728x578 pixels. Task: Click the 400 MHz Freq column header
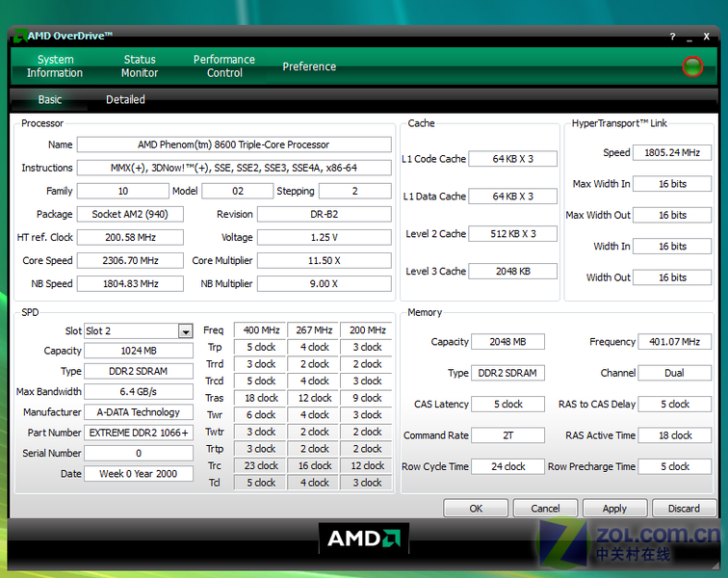coord(261,329)
